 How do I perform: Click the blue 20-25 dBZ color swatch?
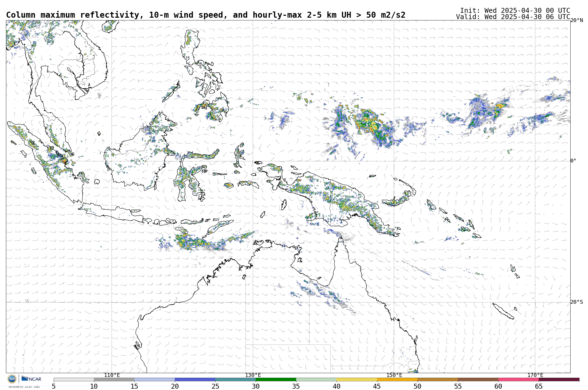click(195, 379)
